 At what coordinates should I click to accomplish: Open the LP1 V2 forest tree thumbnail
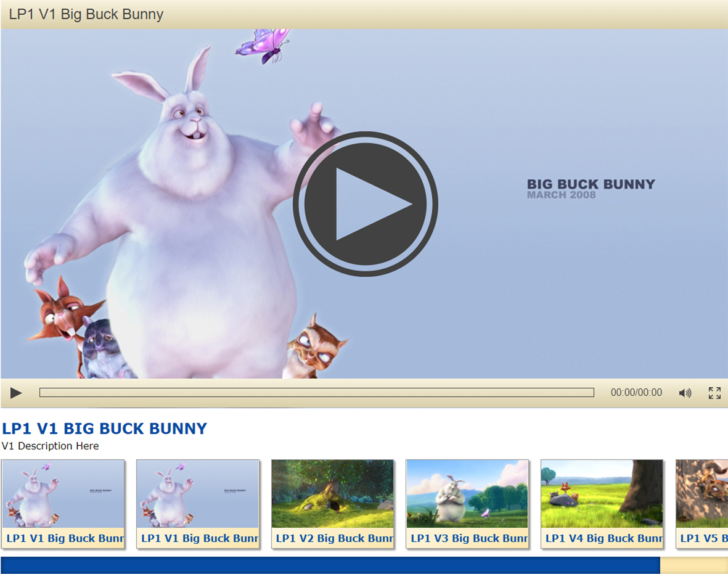point(332,494)
